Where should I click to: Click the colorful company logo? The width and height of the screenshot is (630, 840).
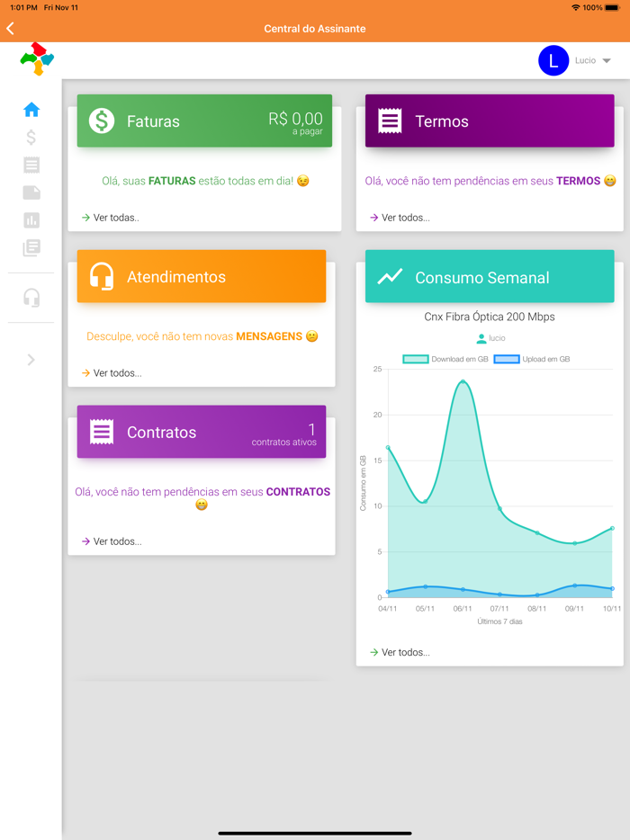[37, 58]
